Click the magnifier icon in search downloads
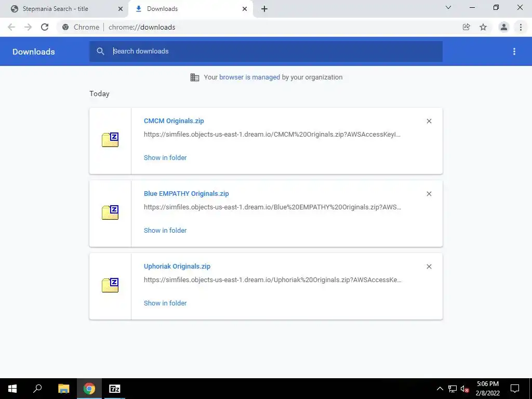 coord(100,51)
